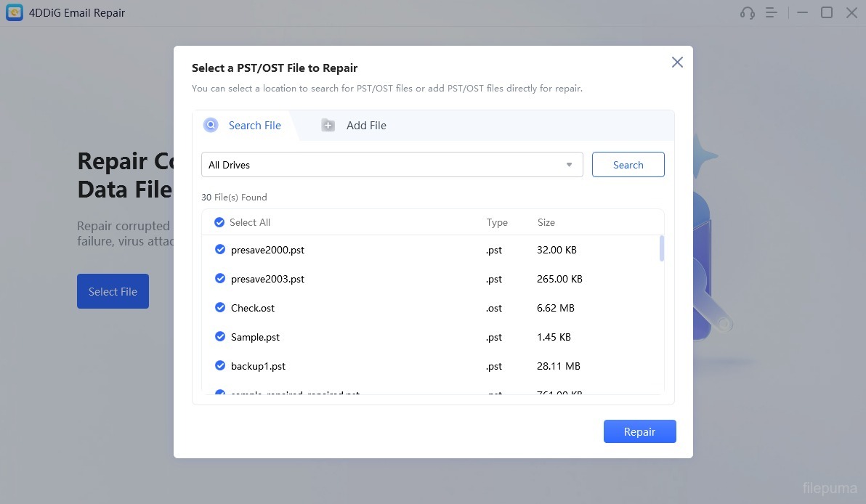Click the 4DDiG Email Repair app logo

[x=15, y=12]
